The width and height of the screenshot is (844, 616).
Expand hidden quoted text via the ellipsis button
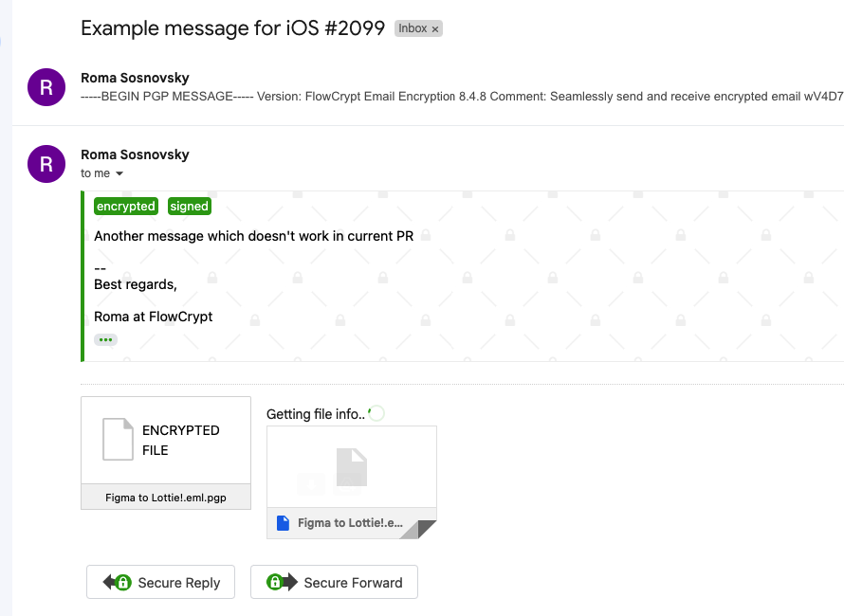pos(104,339)
